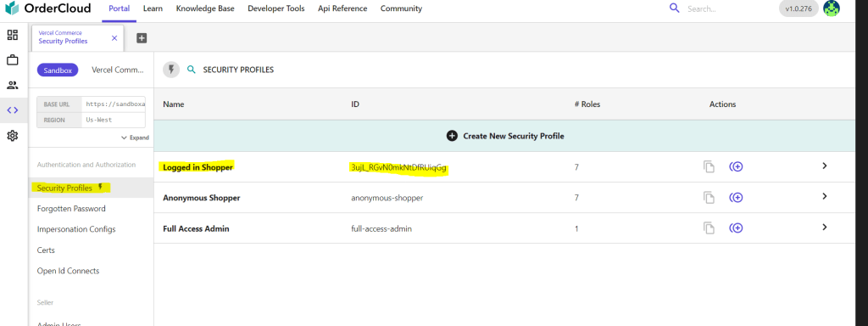Click the # Roles column header
The width and height of the screenshot is (868, 326).
click(x=587, y=104)
